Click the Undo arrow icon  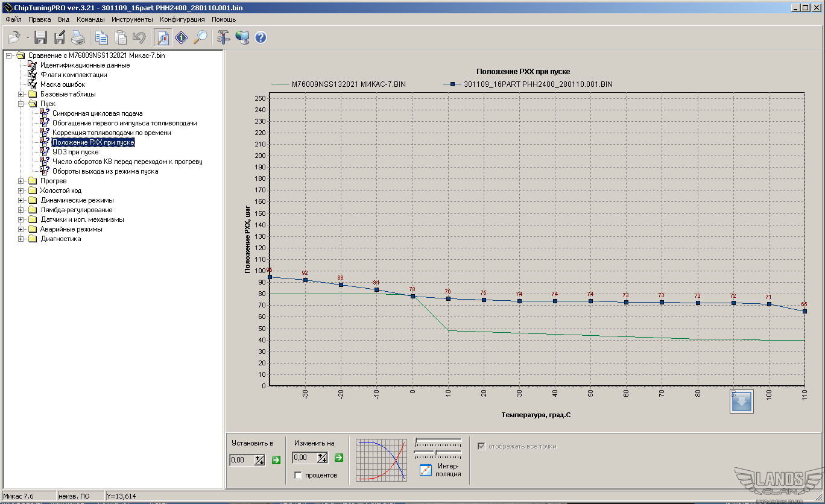pos(139,38)
